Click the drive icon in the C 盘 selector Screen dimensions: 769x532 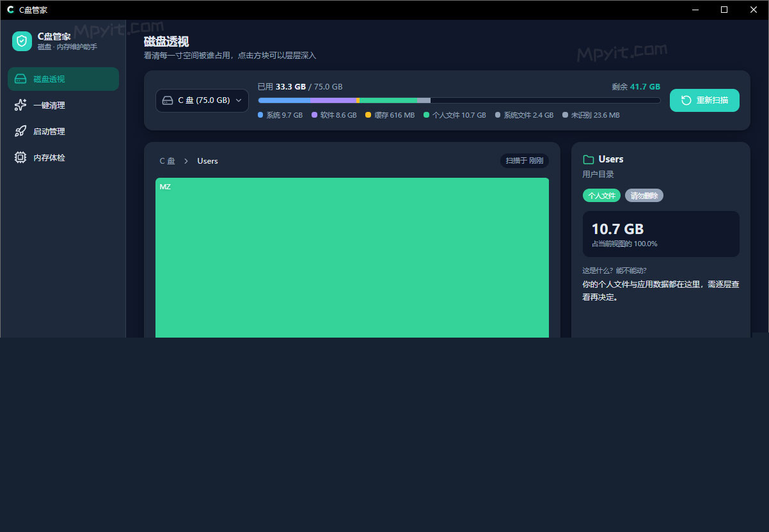pos(168,100)
